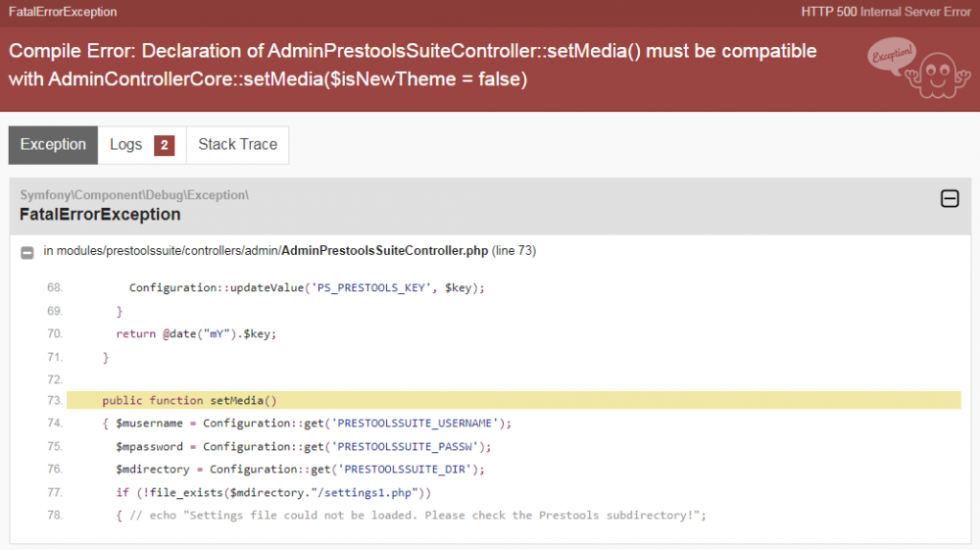Image resolution: width=980 pixels, height=550 pixels.
Task: Click the FatalErrorException class heading
Action: pos(100,214)
